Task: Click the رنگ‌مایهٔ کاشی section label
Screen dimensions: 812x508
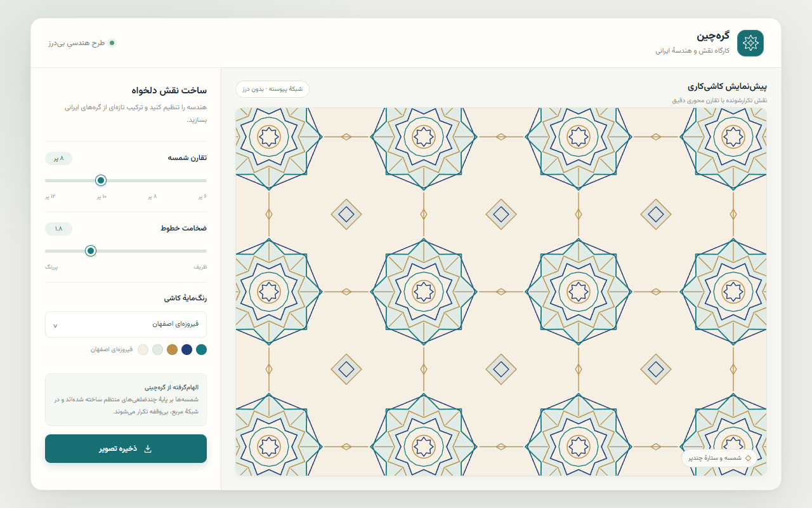Action: click(185, 298)
